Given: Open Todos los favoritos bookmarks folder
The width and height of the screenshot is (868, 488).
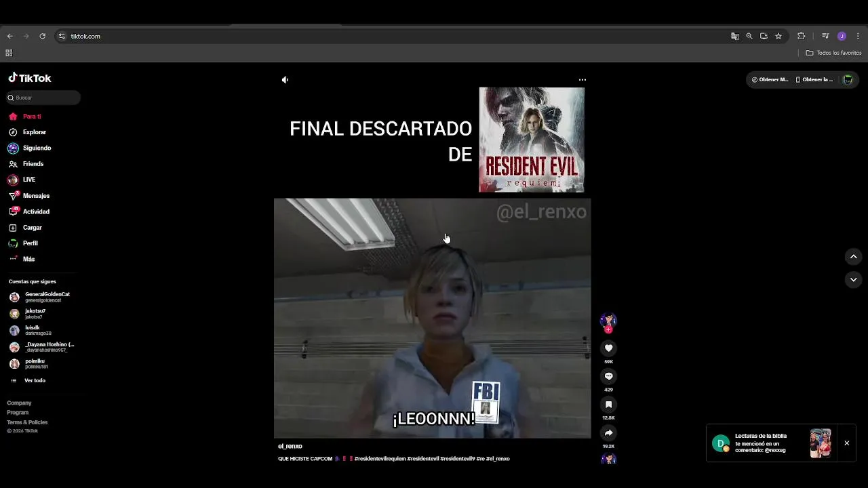Looking at the screenshot, I should click(834, 53).
